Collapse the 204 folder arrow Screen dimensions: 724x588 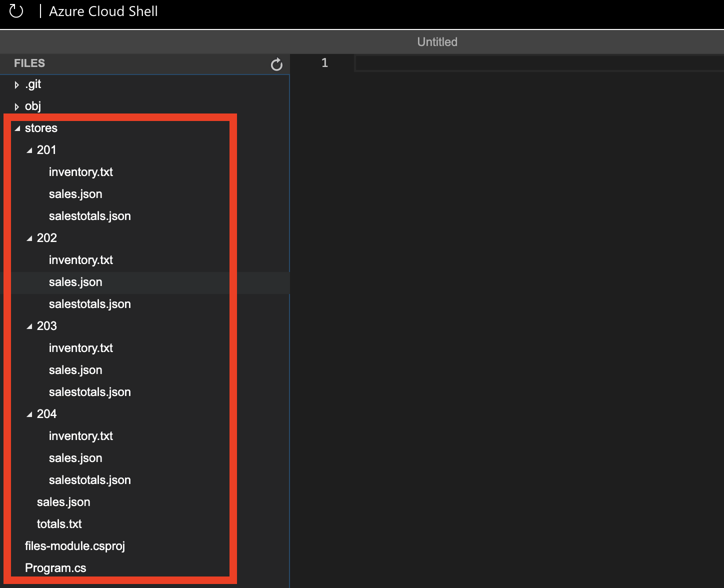29,414
